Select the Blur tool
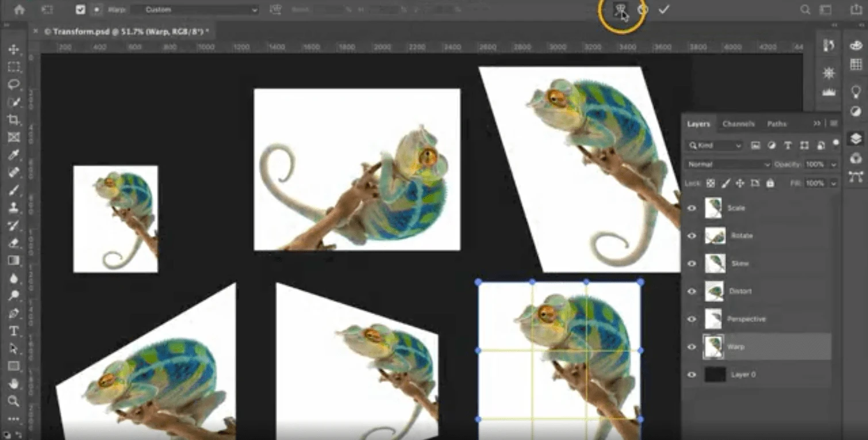Screen dimensions: 868x440 [14, 278]
